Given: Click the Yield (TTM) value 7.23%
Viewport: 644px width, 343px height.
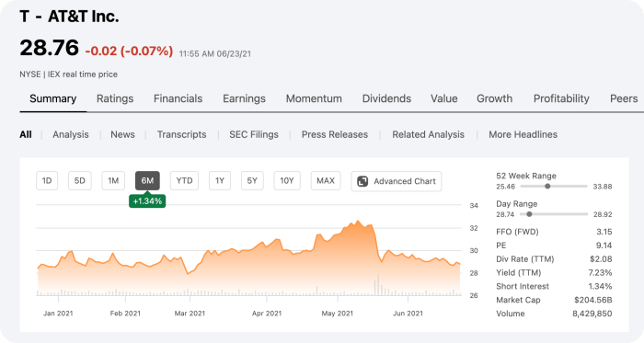Looking at the screenshot, I should pos(600,273).
